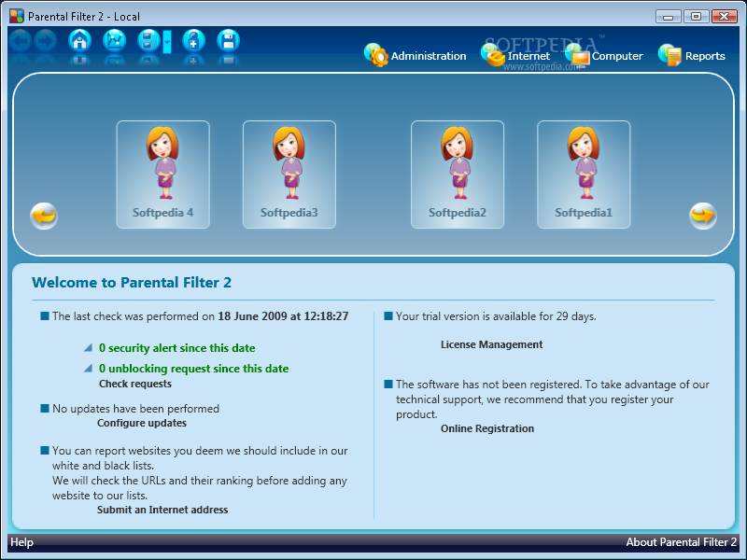Maximize the Parental Filter 2 window
Viewport: 747px width, 560px height.
pos(696,17)
